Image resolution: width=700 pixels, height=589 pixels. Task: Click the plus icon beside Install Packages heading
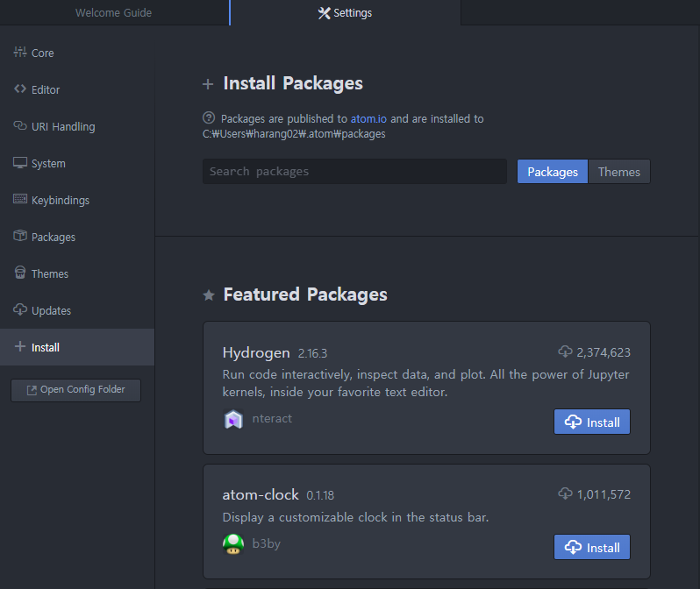[x=208, y=84]
